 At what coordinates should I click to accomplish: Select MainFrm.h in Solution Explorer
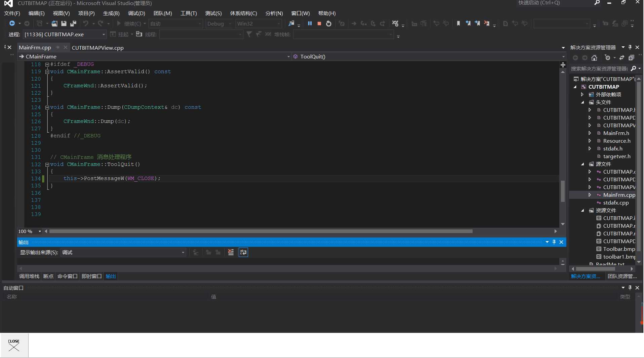(616, 133)
